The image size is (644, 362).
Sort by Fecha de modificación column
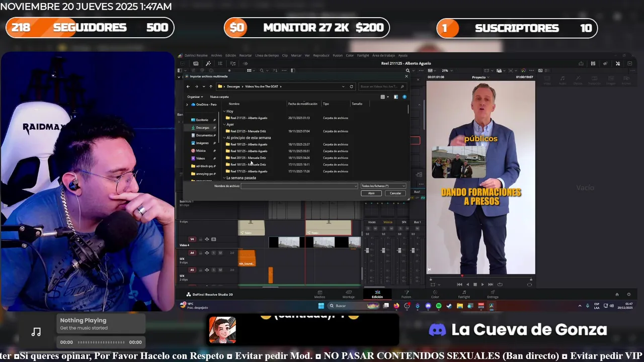[303, 104]
